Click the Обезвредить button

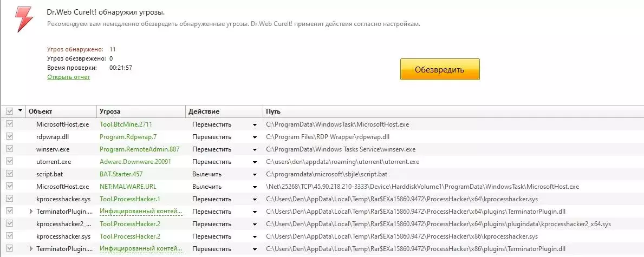click(x=440, y=69)
